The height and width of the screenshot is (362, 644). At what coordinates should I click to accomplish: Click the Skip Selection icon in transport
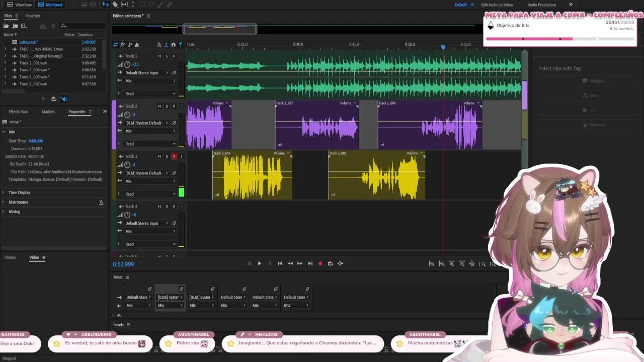tap(340, 263)
